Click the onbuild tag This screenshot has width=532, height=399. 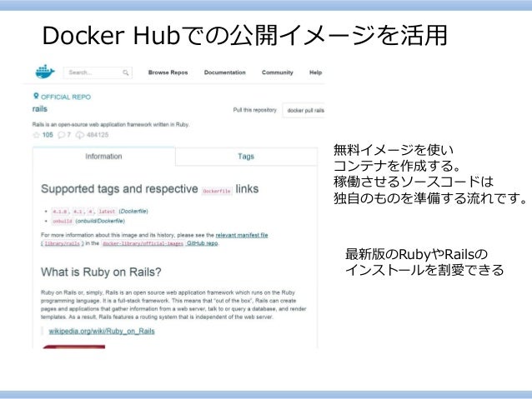coord(63,221)
